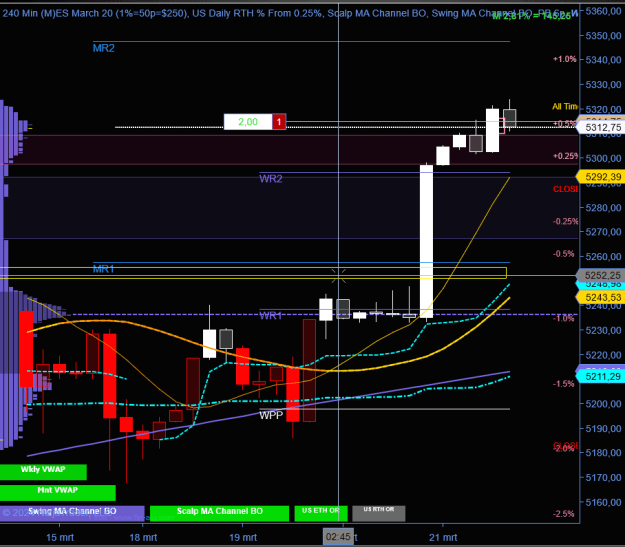
Task: Click the 02:45 crosshair time label
Action: [338, 537]
